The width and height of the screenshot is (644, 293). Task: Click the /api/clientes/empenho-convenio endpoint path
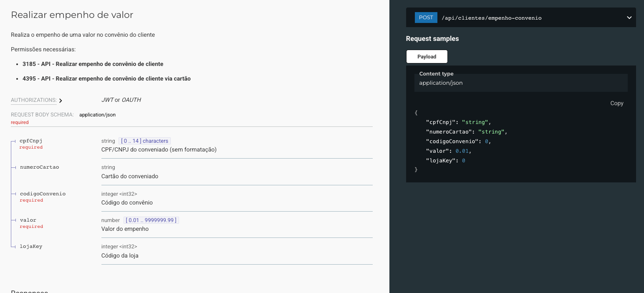coord(492,18)
